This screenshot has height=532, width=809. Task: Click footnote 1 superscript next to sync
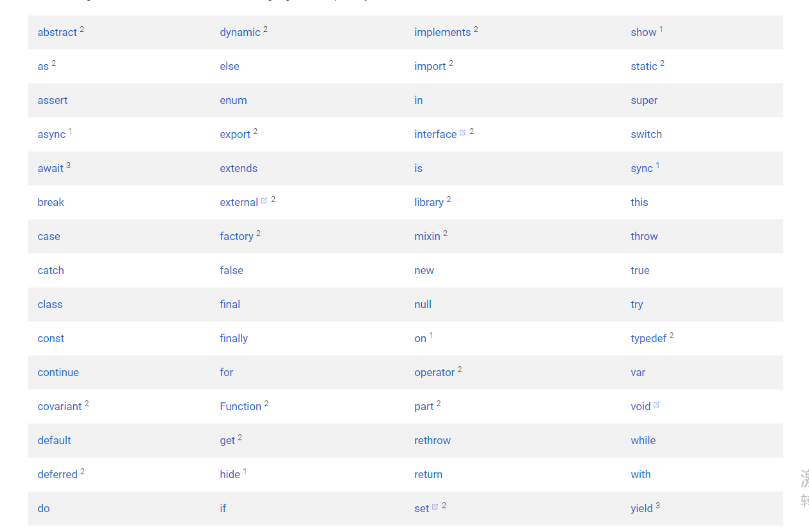[x=657, y=166]
